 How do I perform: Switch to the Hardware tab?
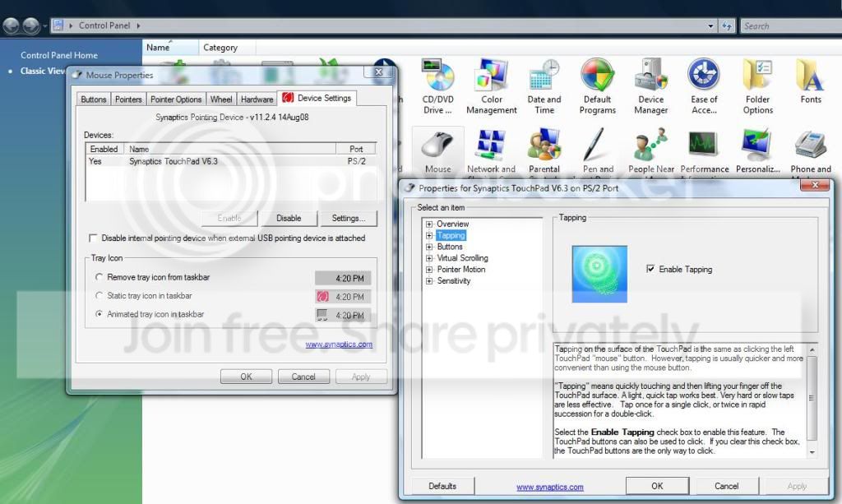[257, 99]
